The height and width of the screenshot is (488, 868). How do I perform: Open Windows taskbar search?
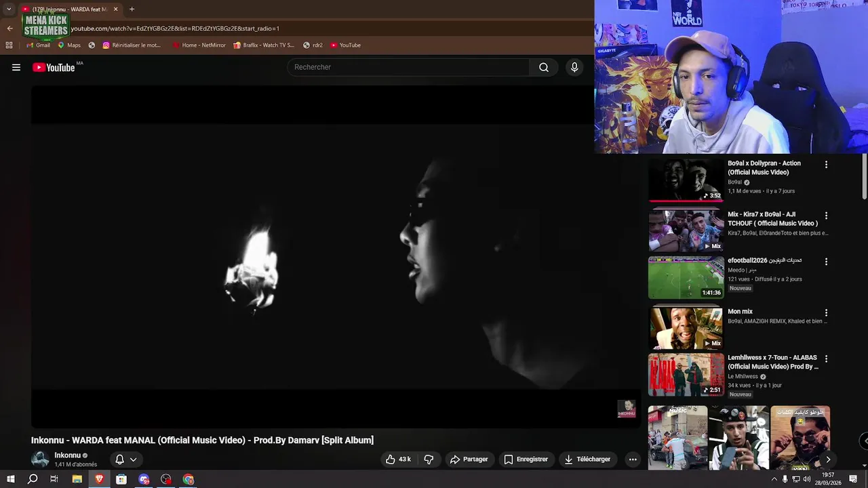[33, 479]
